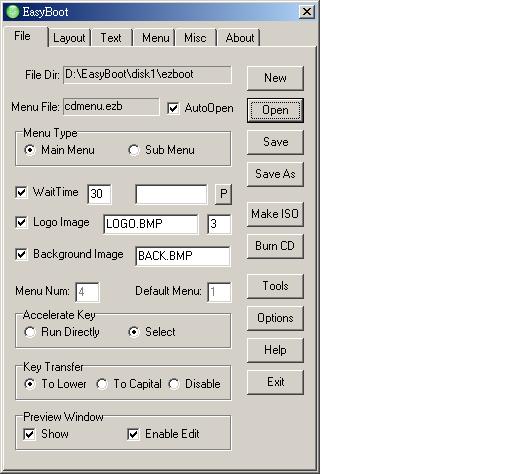Screen dimensions: 512x474
Task: Toggle the Background Image checkbox
Action: (21, 254)
